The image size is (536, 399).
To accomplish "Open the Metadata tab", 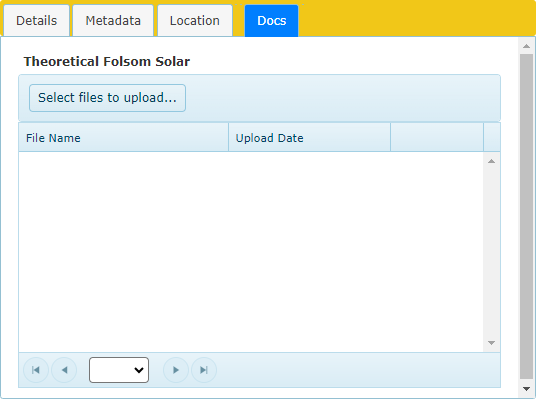I will pos(113,21).
